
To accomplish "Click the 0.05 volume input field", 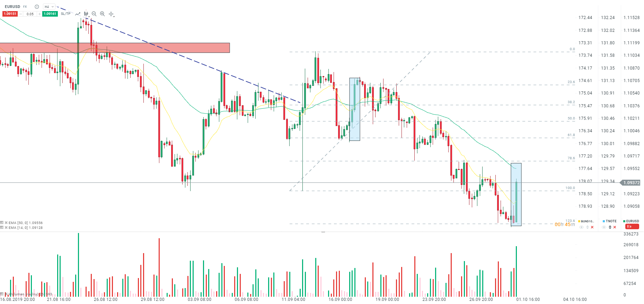I will (30, 14).
